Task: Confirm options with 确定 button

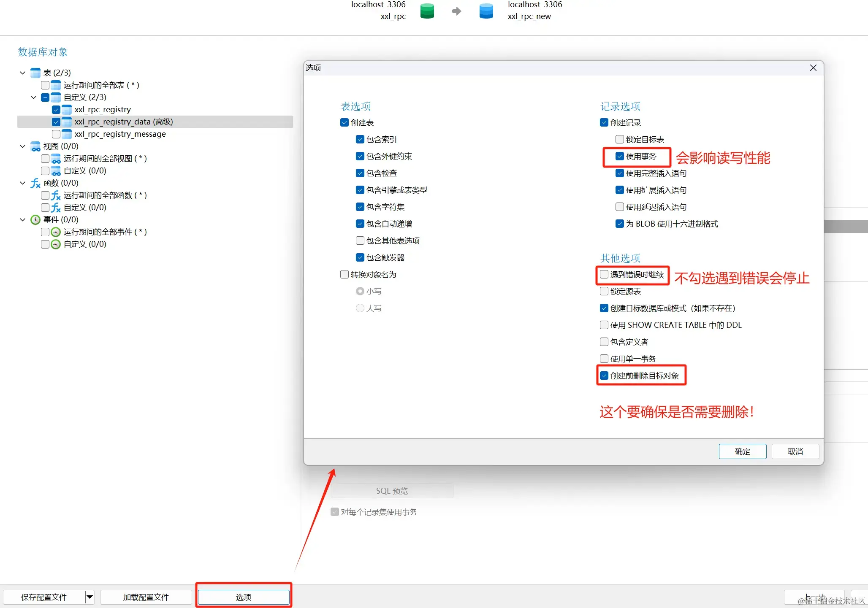Action: [x=742, y=451]
